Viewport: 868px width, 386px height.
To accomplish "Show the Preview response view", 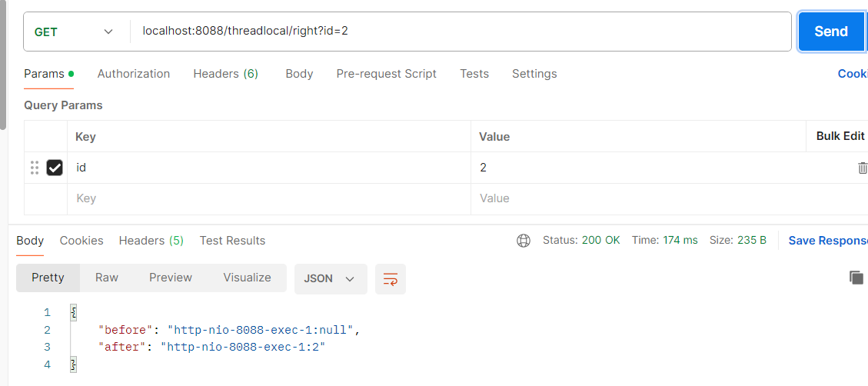I will (x=171, y=278).
